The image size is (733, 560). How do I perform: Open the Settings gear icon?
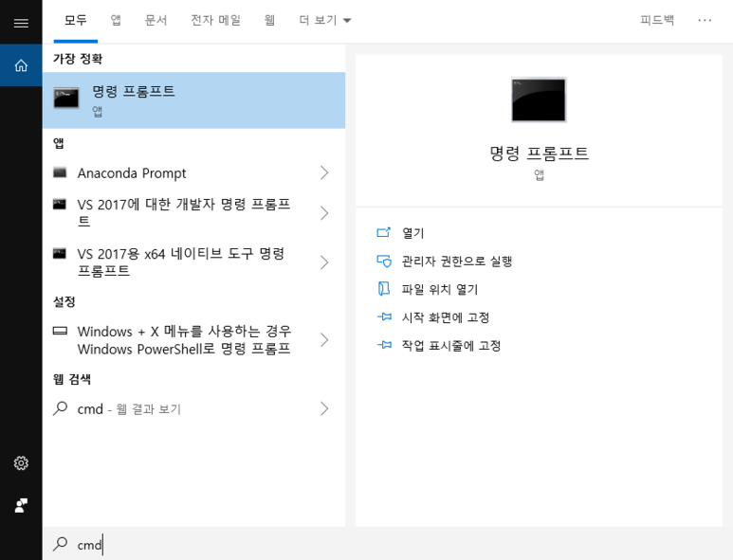click(21, 462)
